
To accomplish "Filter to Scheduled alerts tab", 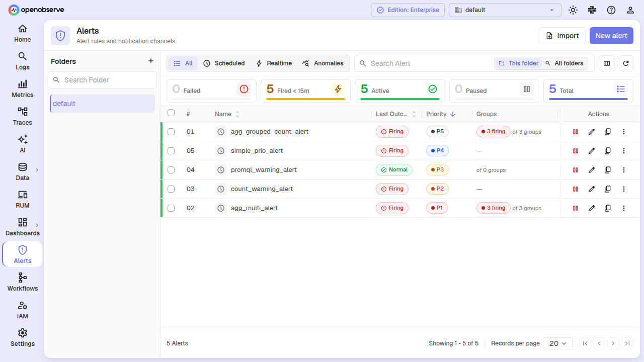I will [224, 63].
